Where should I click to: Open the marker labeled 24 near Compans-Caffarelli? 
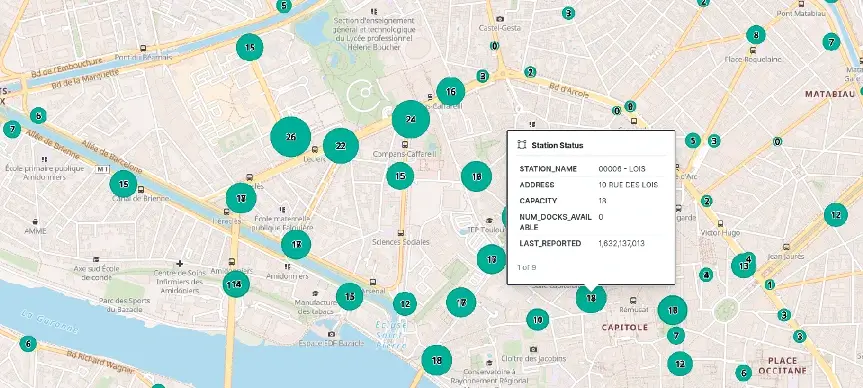(x=411, y=119)
